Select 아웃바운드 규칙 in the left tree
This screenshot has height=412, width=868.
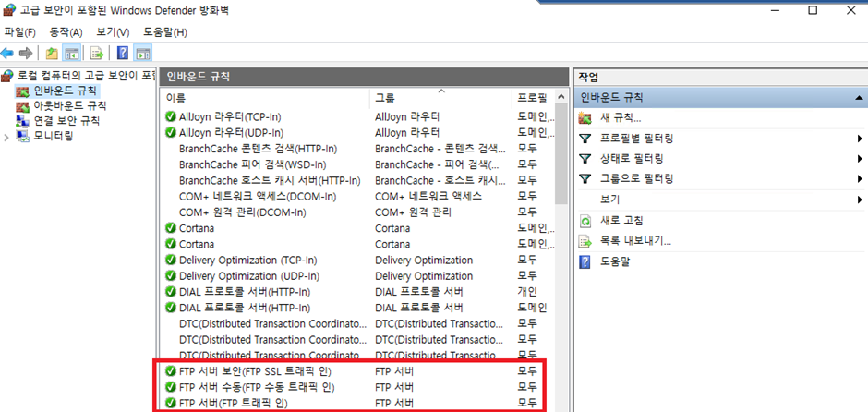click(63, 106)
